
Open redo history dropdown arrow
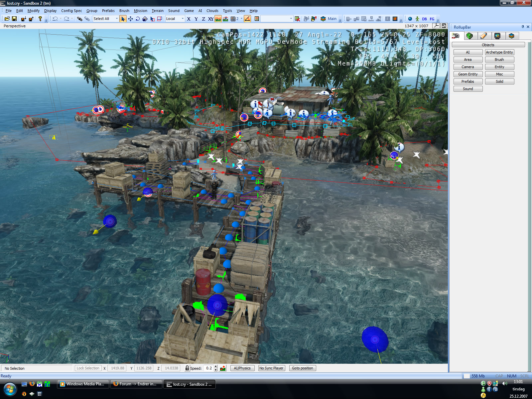[x=72, y=19]
